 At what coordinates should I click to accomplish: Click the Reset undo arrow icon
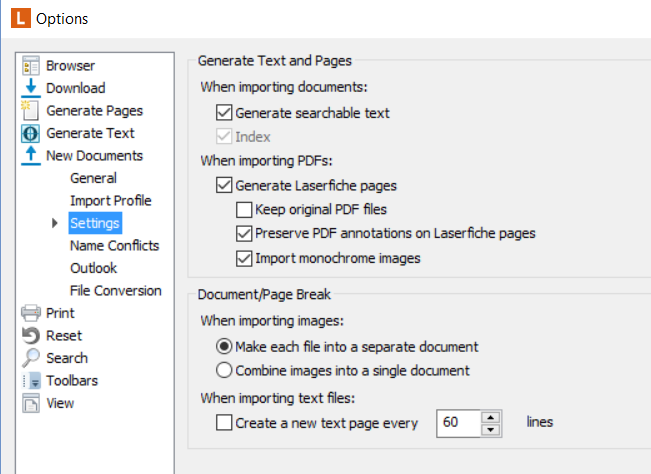point(31,335)
